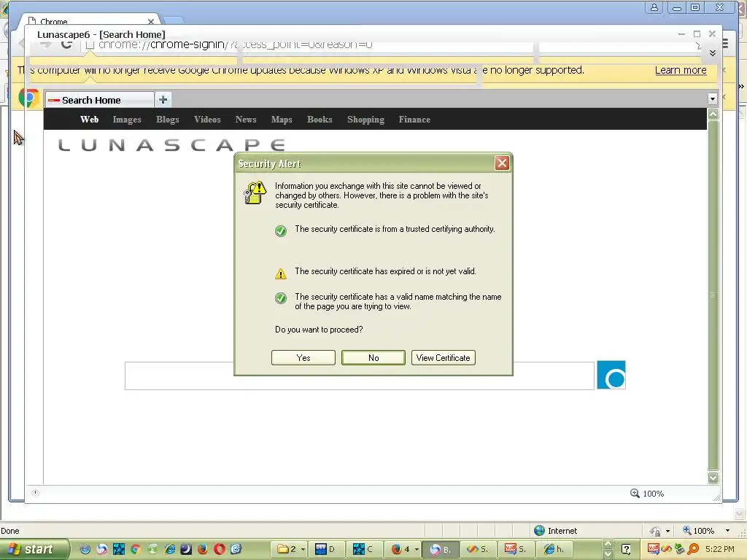This screenshot has width=747, height=560.
Task: Switch to the first 'S.' taskbar button
Action: [479, 549]
